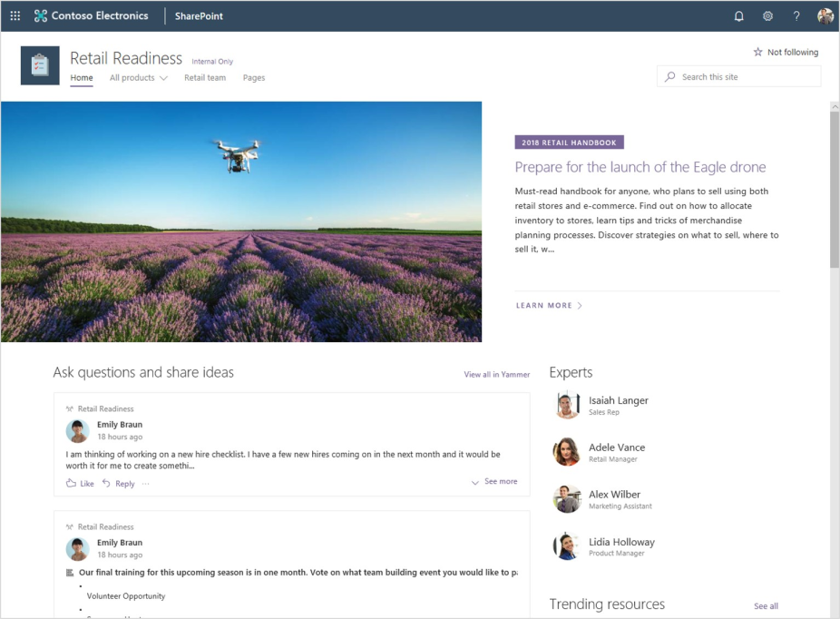Click Emily Braun's avatar in first post
Image resolution: width=840 pixels, height=619 pixels.
78,431
